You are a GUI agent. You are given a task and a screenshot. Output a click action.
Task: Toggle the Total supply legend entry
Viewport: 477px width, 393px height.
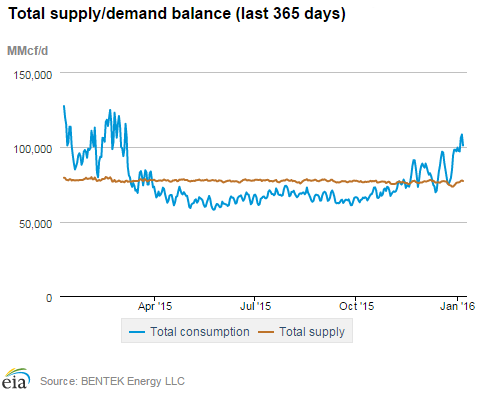[302, 332]
